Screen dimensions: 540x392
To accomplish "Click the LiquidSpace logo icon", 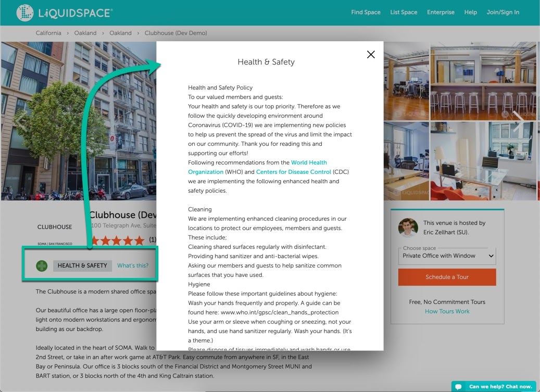I will click(x=24, y=12).
